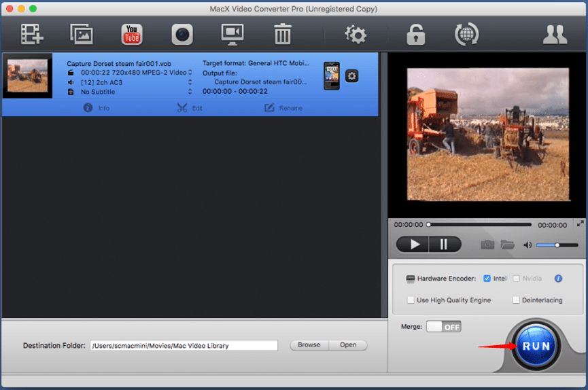The height and width of the screenshot is (390, 588).
Task: Click the Browse button
Action: point(309,345)
